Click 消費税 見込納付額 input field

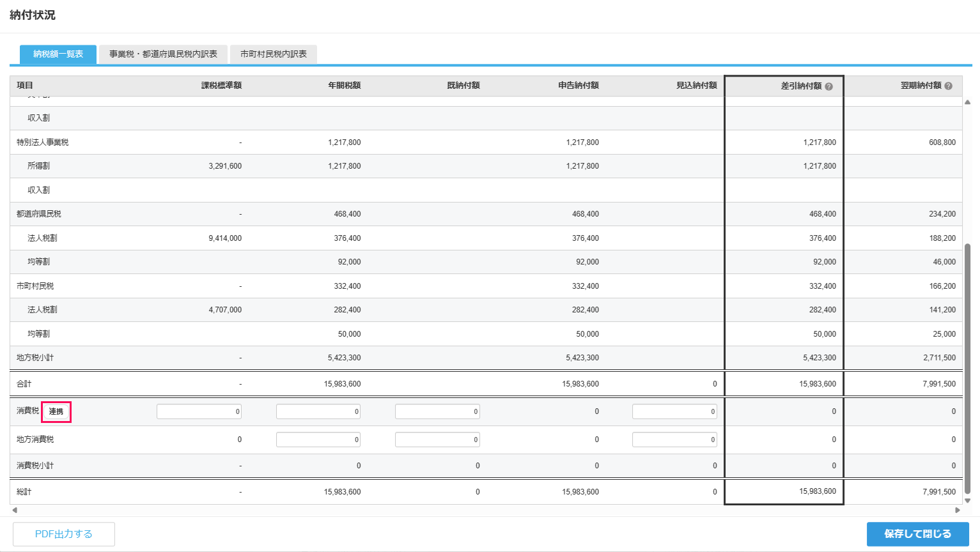[674, 411]
